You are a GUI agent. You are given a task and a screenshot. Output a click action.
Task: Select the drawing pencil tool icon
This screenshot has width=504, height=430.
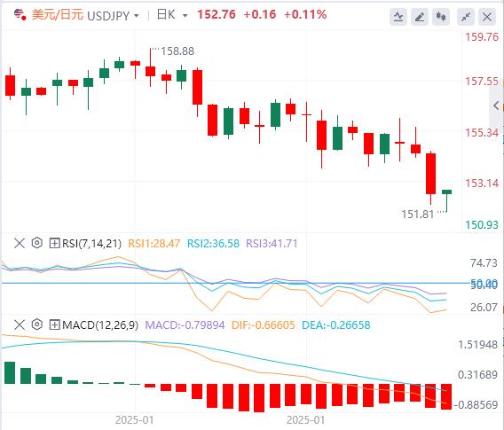coord(420,16)
